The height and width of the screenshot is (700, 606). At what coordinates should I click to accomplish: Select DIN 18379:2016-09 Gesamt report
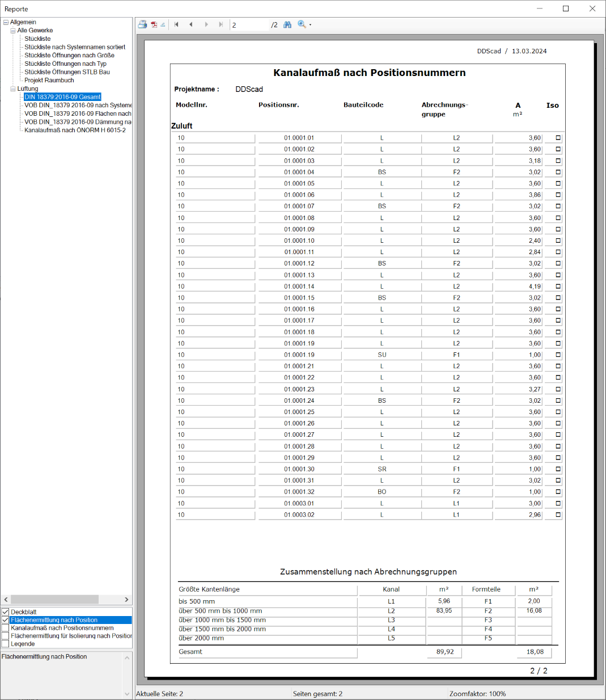click(62, 97)
